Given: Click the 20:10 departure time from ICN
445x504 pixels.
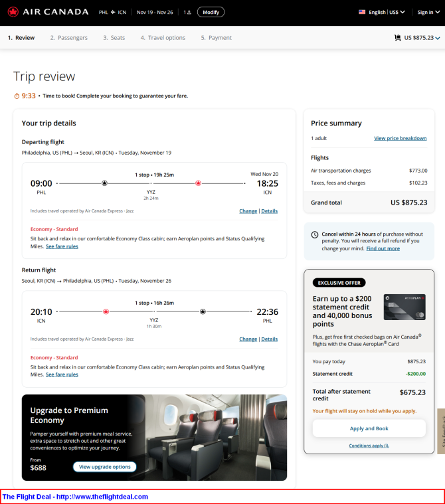Looking at the screenshot, I should click(x=41, y=312).
